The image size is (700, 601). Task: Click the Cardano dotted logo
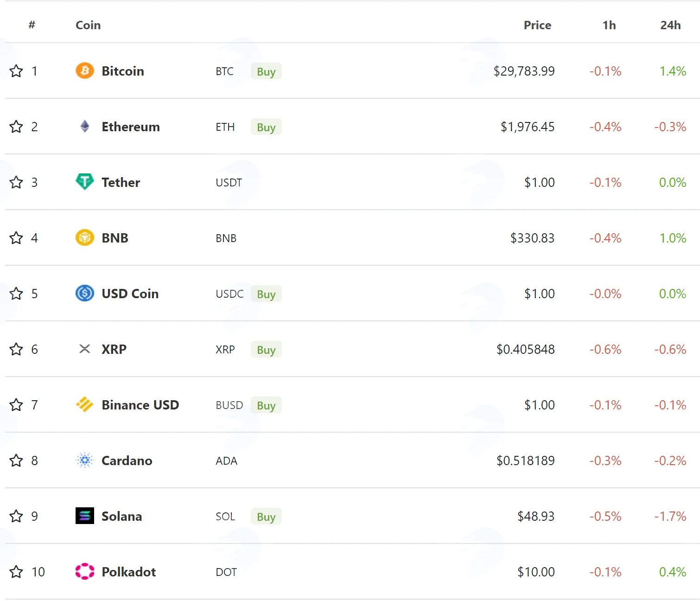tap(85, 460)
